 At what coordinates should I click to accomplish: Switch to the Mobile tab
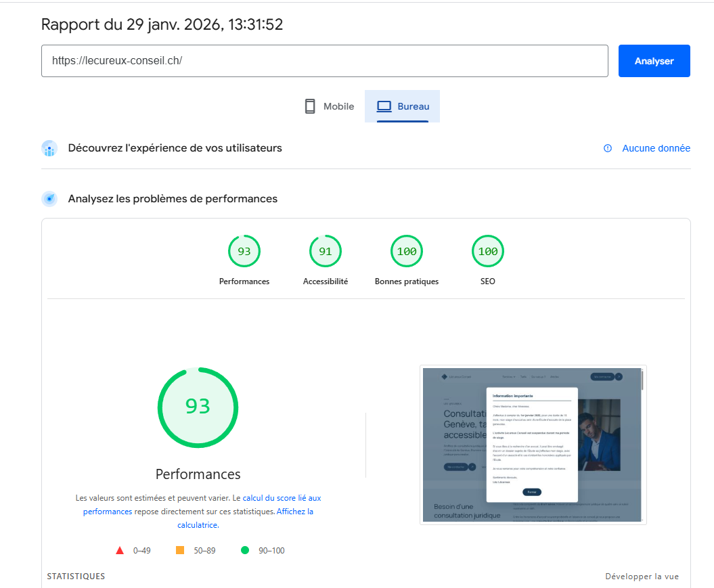[x=328, y=106]
